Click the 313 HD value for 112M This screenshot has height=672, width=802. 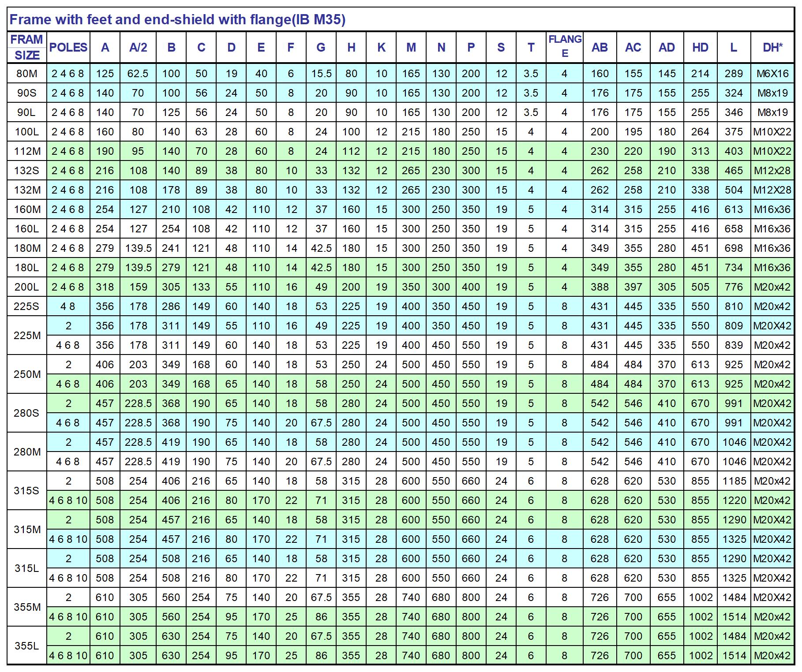700,151
